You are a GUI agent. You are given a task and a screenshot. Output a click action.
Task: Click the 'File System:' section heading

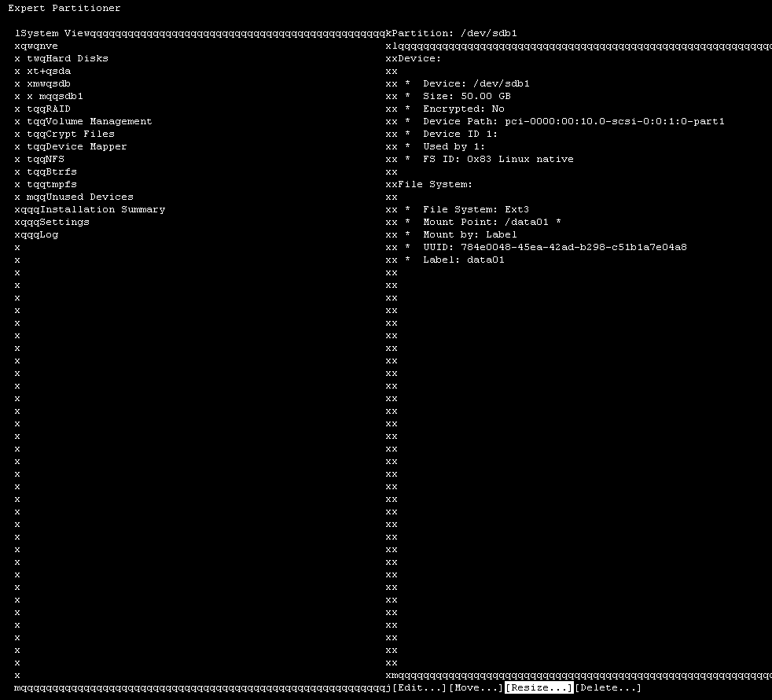(436, 184)
